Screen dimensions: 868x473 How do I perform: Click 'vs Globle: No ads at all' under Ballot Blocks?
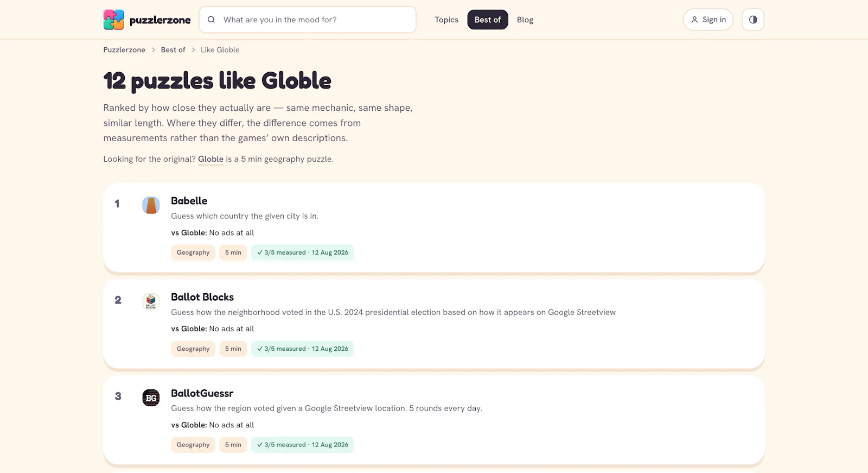pyautogui.click(x=213, y=329)
